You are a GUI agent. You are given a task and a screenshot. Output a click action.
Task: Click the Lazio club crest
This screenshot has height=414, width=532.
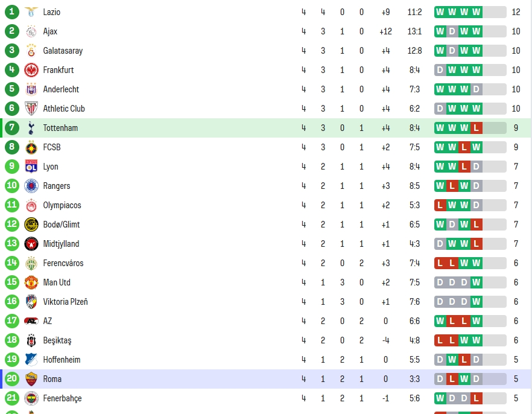(x=31, y=12)
